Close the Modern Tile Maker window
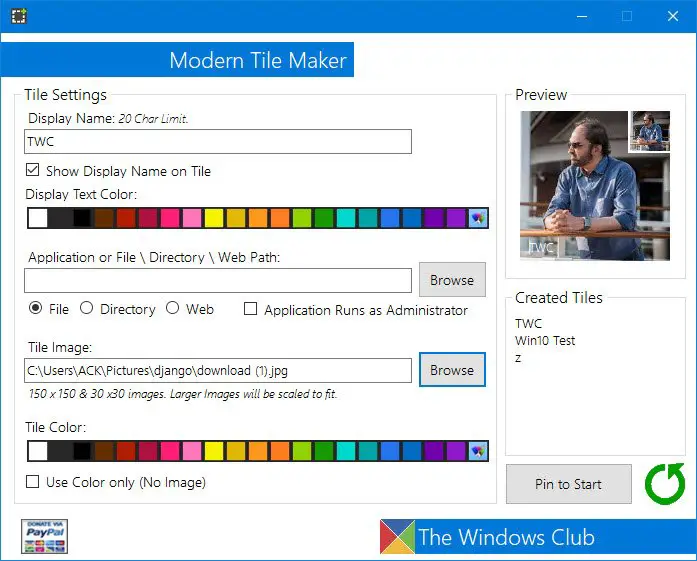697x561 pixels. pyautogui.click(x=673, y=16)
